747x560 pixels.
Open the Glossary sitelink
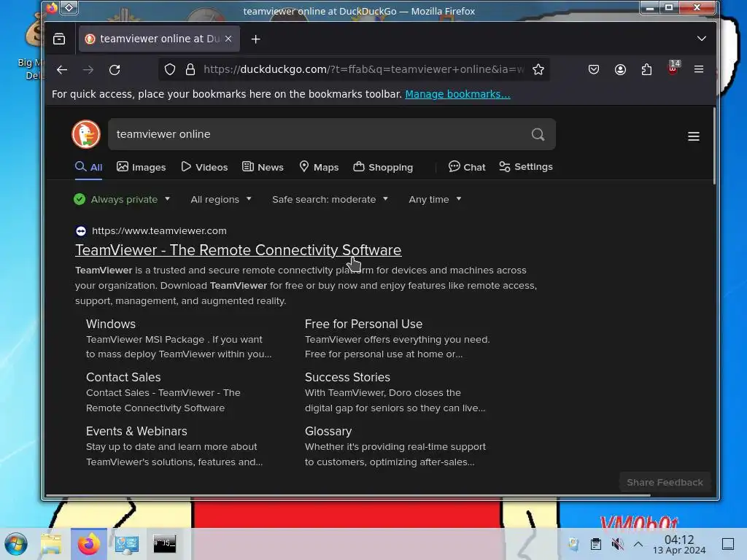click(x=328, y=432)
